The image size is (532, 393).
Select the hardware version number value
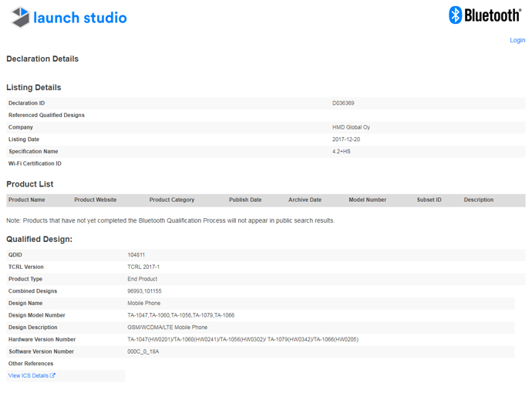[x=243, y=339]
